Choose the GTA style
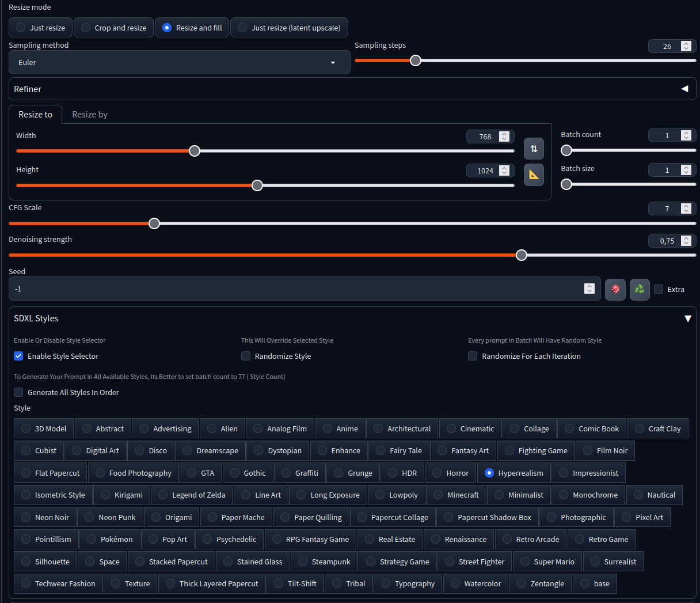 point(200,473)
